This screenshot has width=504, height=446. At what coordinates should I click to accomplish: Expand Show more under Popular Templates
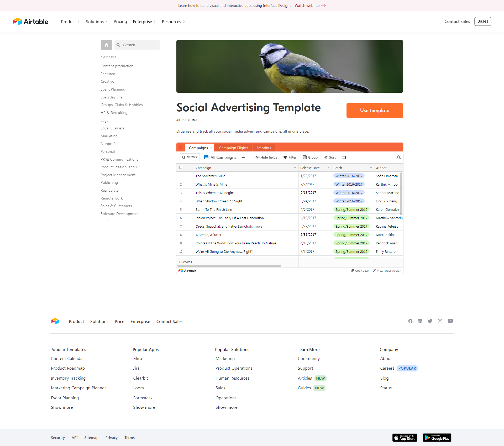click(62, 407)
